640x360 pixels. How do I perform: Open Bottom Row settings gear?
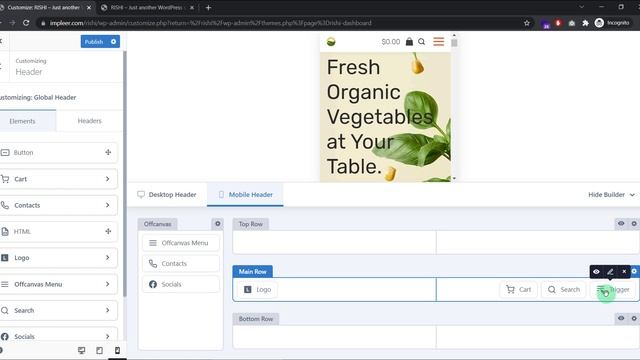634,318
